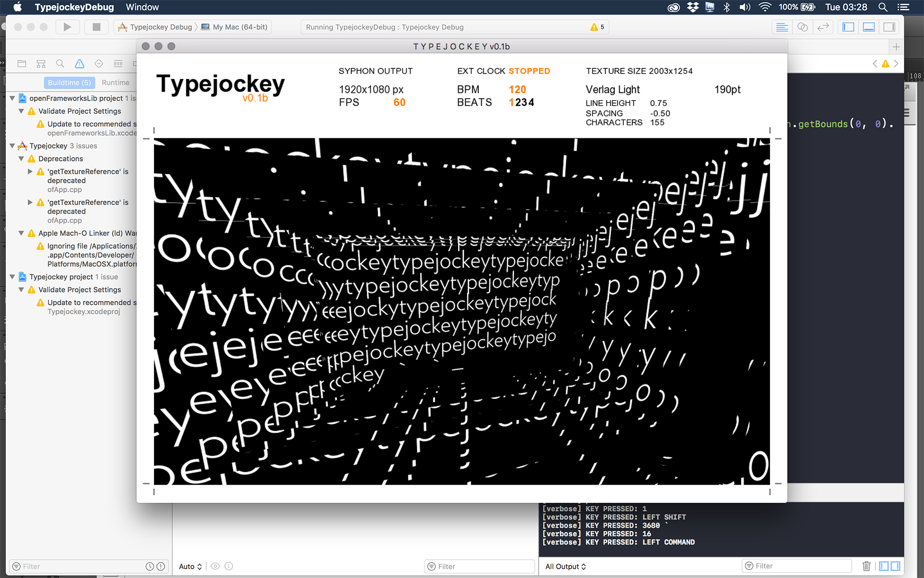Viewport: 924px width, 578px height.
Task: Toggle the left Navigator panel visibility
Action: (x=848, y=27)
